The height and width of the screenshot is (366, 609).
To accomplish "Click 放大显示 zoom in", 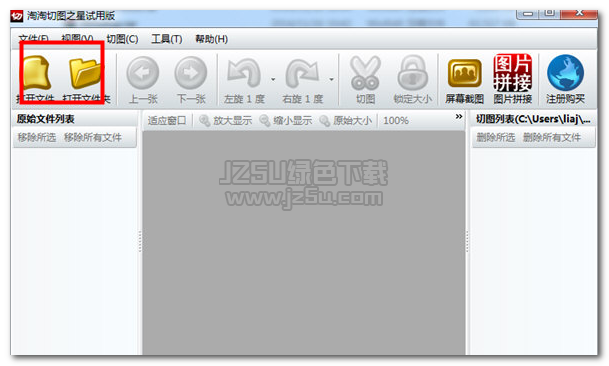I will [226, 120].
